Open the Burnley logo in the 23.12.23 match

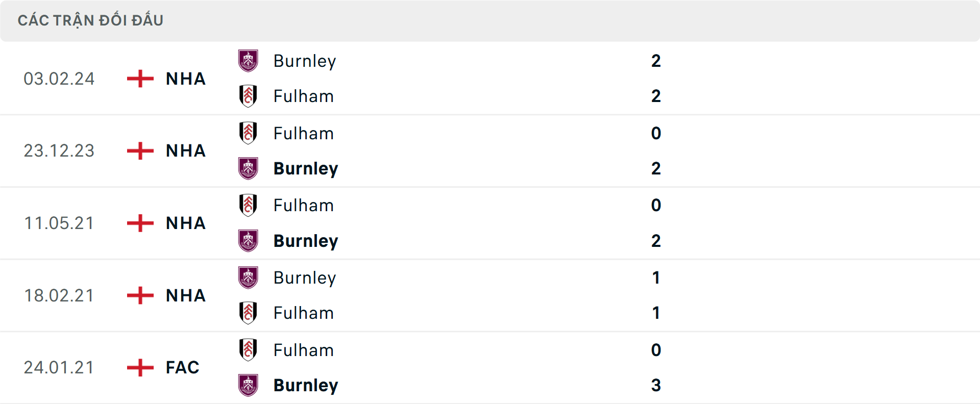pos(249,168)
